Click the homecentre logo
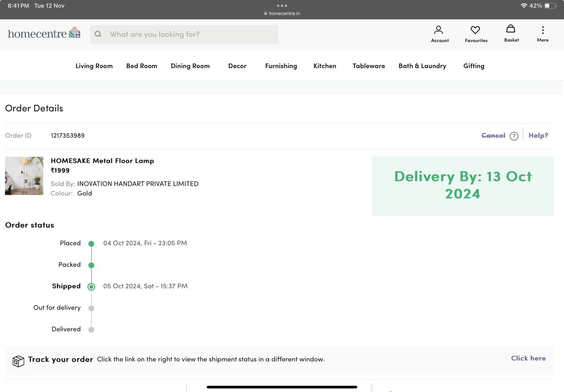The height and width of the screenshot is (392, 564). tap(44, 33)
